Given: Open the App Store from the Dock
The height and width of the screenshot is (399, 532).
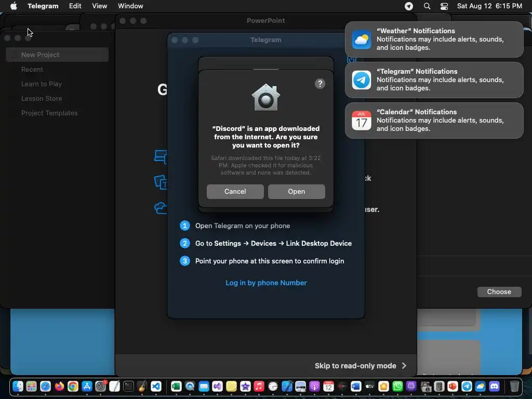Looking at the screenshot, I should [87, 386].
